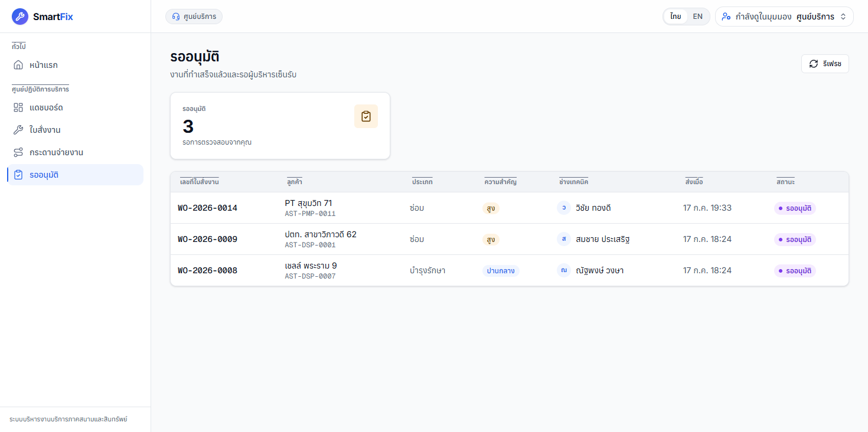Image resolution: width=868 pixels, height=432 pixels.
Task: Click asset code AST-DSP-0007
Action: pyautogui.click(x=310, y=276)
